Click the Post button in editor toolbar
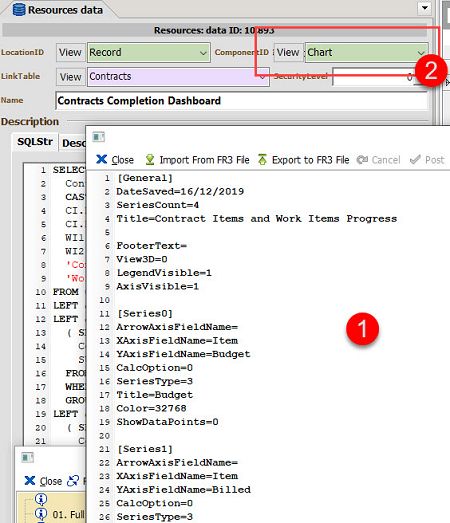 point(427,160)
